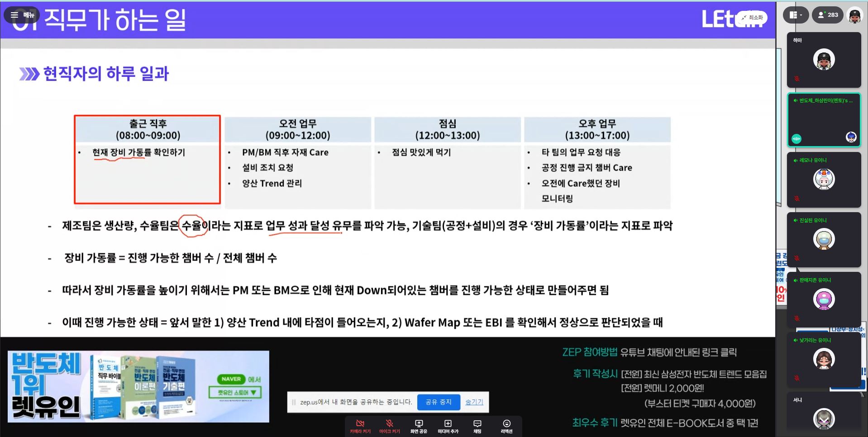This screenshot has width=868, height=437.
Task: Click the 점심 (12:00~13:00) table header
Action: (x=448, y=129)
